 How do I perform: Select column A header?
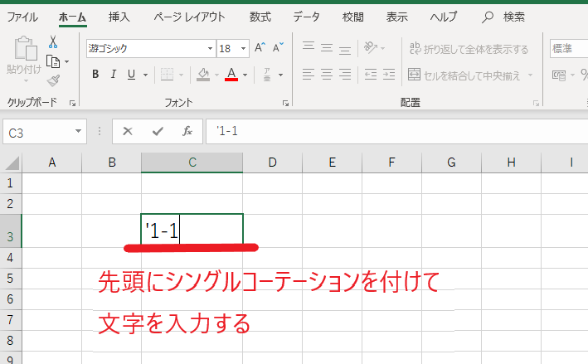click(51, 163)
